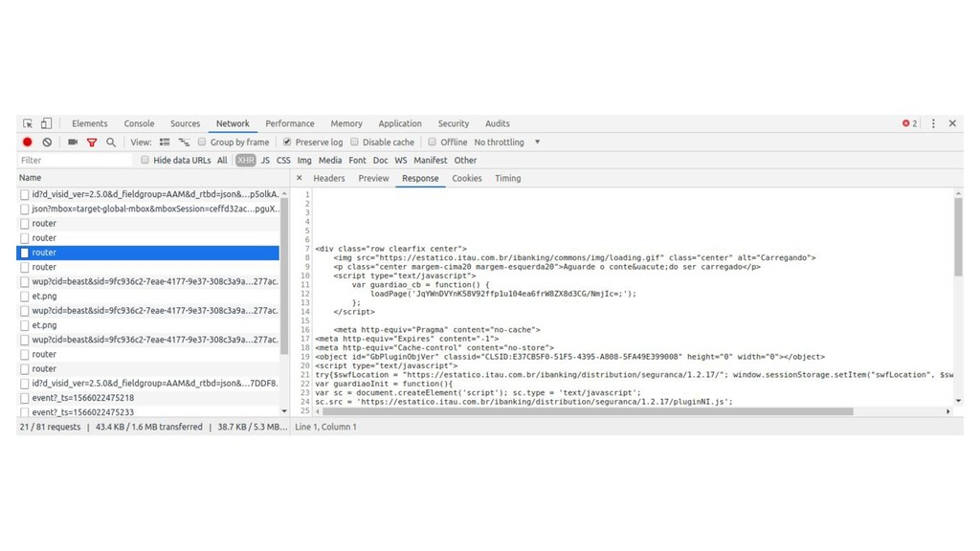The width and height of the screenshot is (980, 551).
Task: Click the red error count indicator
Action: point(910,123)
